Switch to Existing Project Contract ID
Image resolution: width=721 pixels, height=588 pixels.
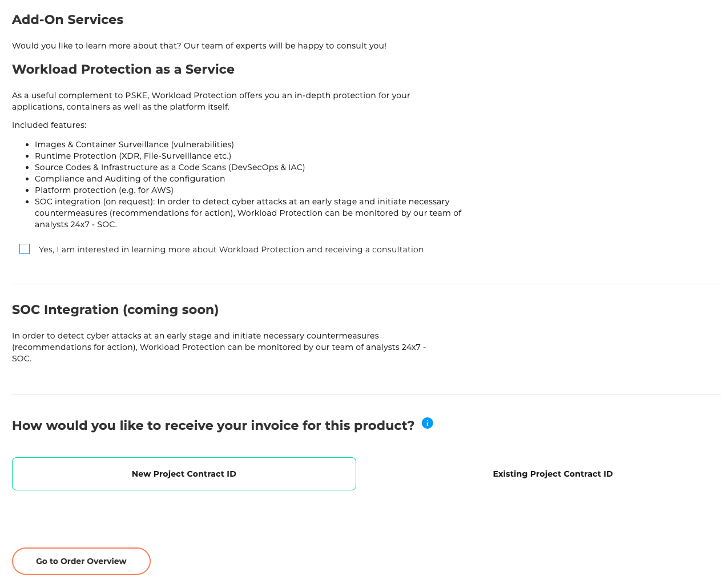pyautogui.click(x=552, y=474)
